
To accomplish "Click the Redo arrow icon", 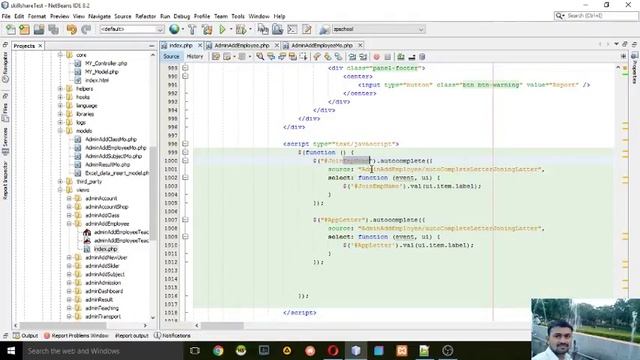I will (x=86, y=29).
